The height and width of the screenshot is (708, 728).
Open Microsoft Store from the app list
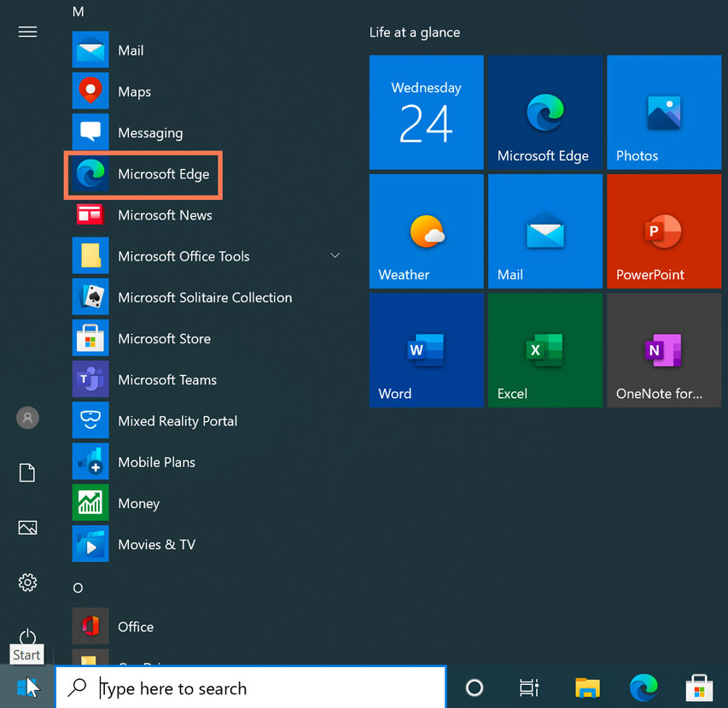164,338
